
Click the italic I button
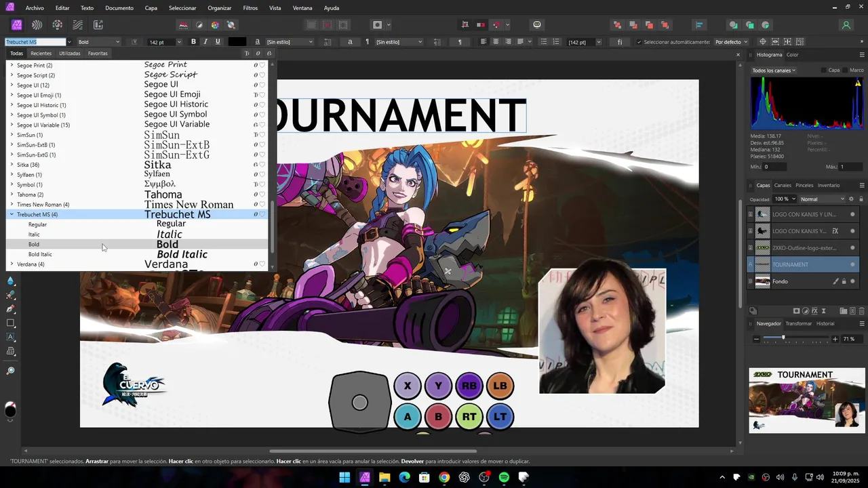[205, 42]
